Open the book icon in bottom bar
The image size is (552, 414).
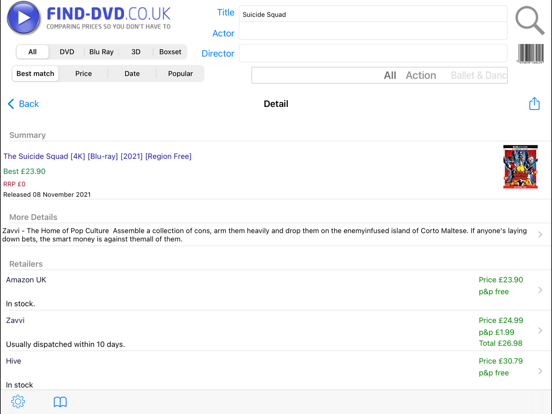(x=60, y=402)
